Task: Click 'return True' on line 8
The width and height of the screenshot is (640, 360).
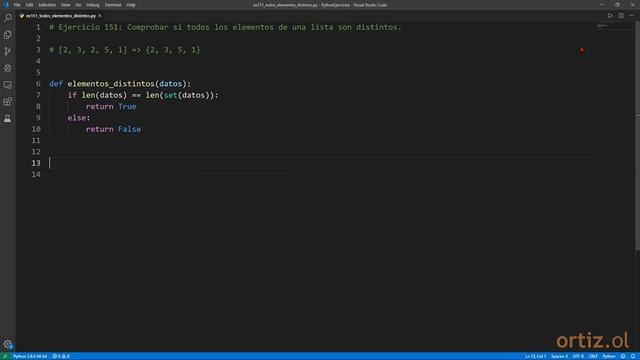Action: [111, 107]
